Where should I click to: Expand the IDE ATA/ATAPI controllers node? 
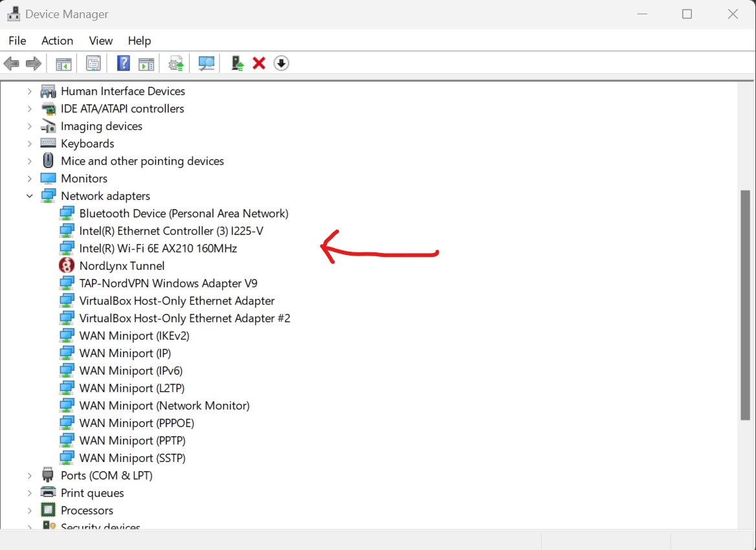(x=29, y=109)
